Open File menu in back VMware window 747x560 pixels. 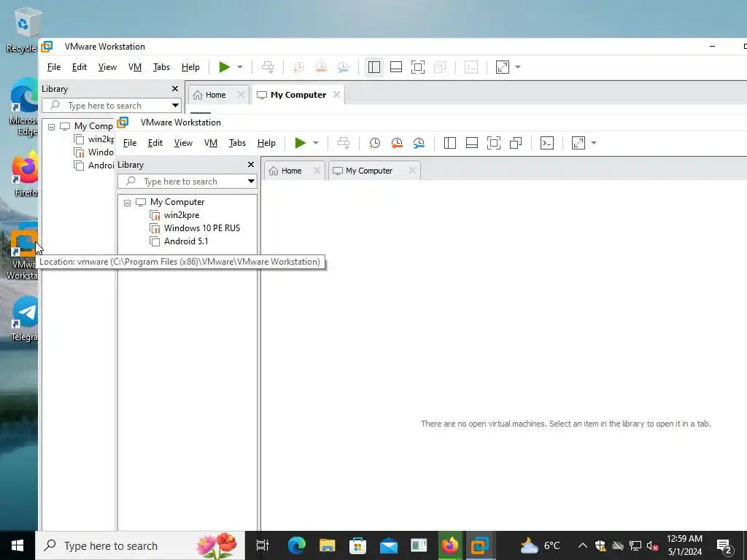54,67
